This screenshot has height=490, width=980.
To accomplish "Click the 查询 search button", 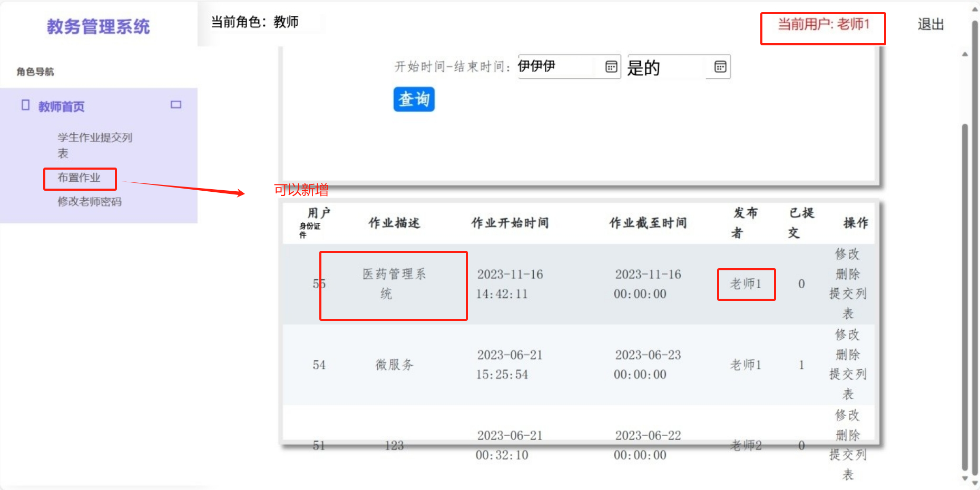I will [x=414, y=99].
